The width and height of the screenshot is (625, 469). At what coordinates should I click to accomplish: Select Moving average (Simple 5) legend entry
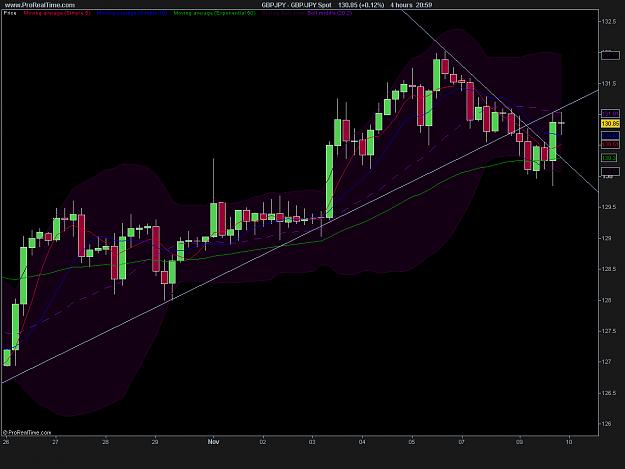coord(57,13)
